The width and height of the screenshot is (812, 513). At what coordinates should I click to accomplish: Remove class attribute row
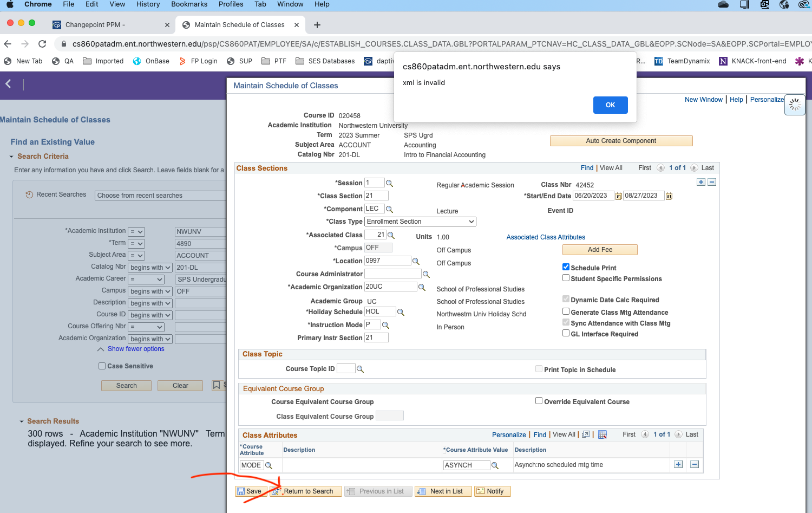(695, 464)
